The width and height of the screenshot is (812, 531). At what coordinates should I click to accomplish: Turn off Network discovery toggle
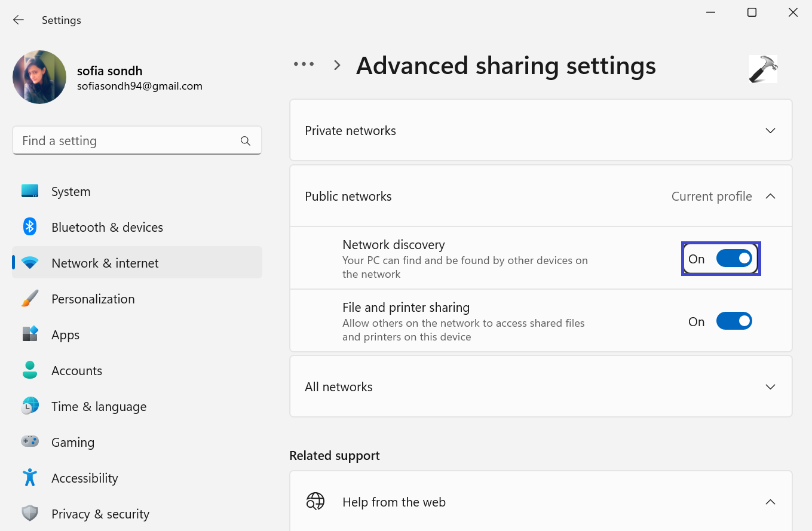point(734,259)
